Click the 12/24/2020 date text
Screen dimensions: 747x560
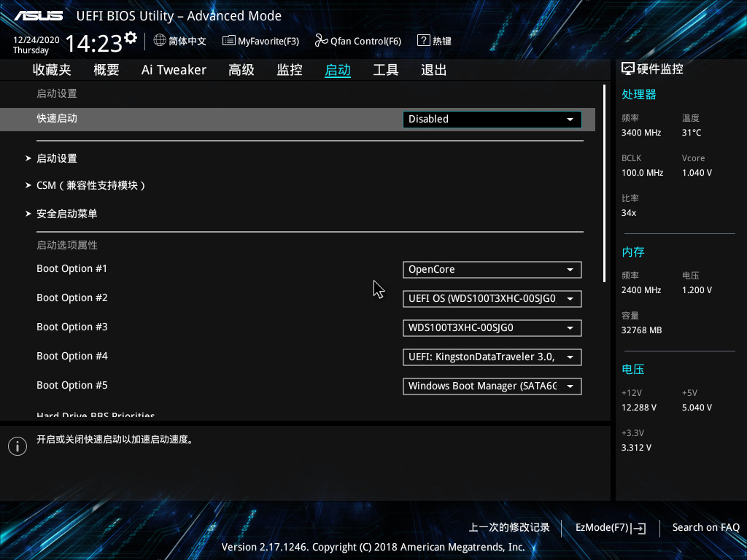coord(36,40)
